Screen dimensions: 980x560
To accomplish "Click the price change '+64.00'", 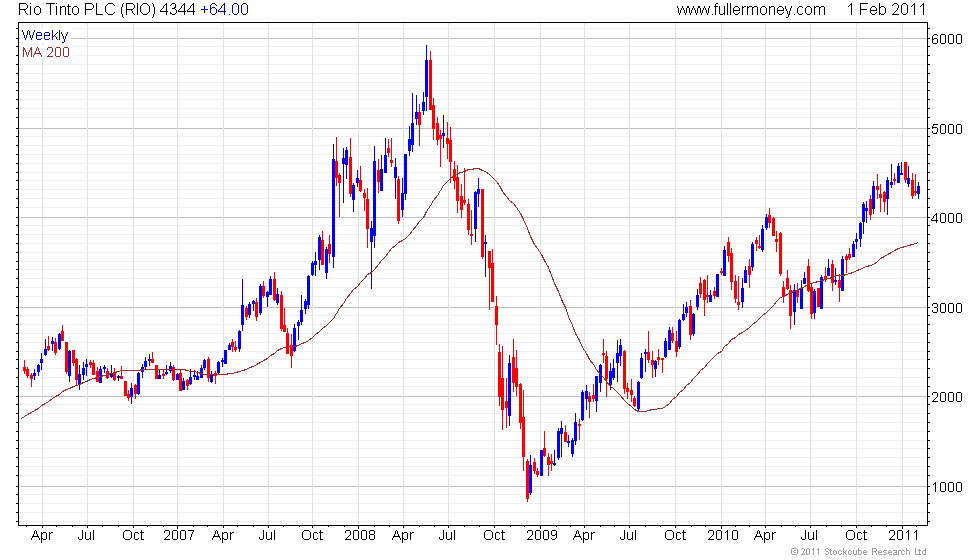I will [224, 9].
